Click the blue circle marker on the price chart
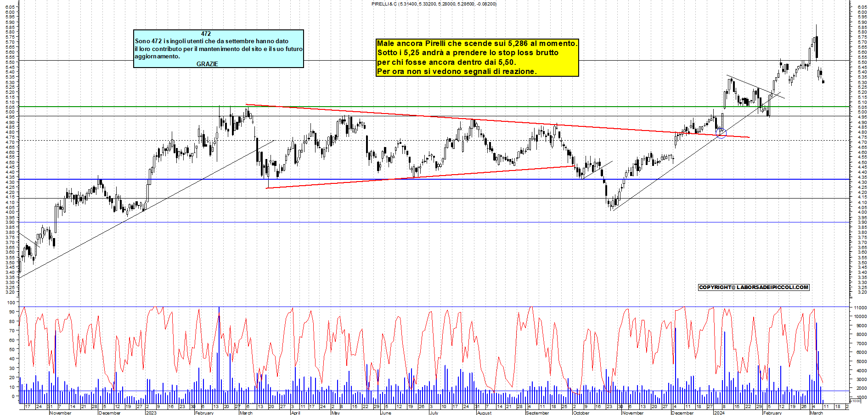Image resolution: width=868 pixels, height=415 pixels. (x=721, y=134)
